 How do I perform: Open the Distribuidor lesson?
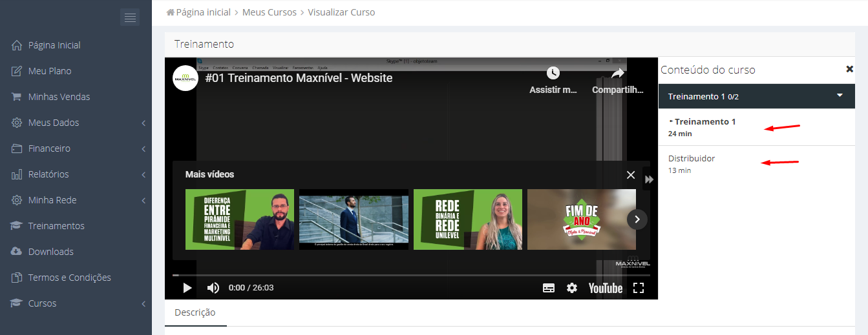point(692,158)
